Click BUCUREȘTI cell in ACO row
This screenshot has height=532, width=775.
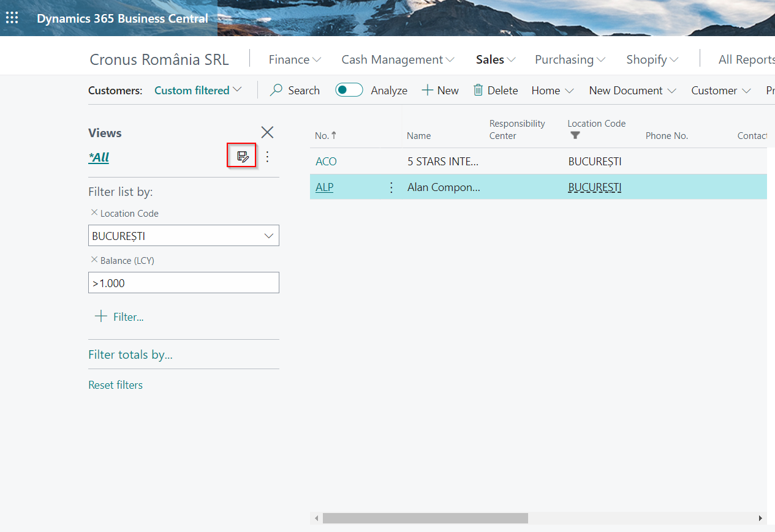(x=595, y=162)
